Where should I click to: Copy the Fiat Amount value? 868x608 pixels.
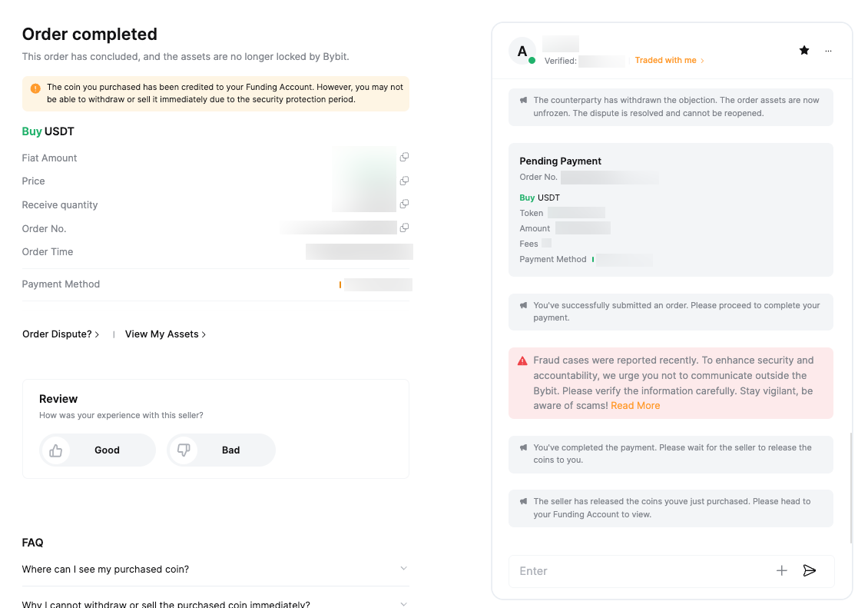[x=404, y=157]
